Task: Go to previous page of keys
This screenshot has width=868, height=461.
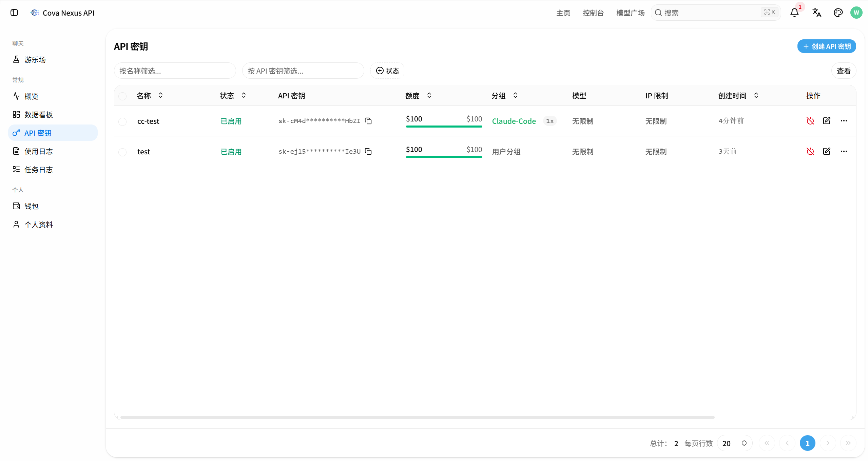Action: [x=787, y=443]
